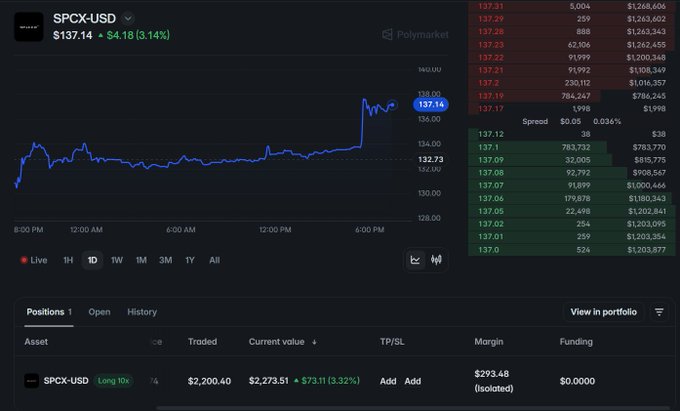
Task: Click the Long 10x badge
Action: 113,381
